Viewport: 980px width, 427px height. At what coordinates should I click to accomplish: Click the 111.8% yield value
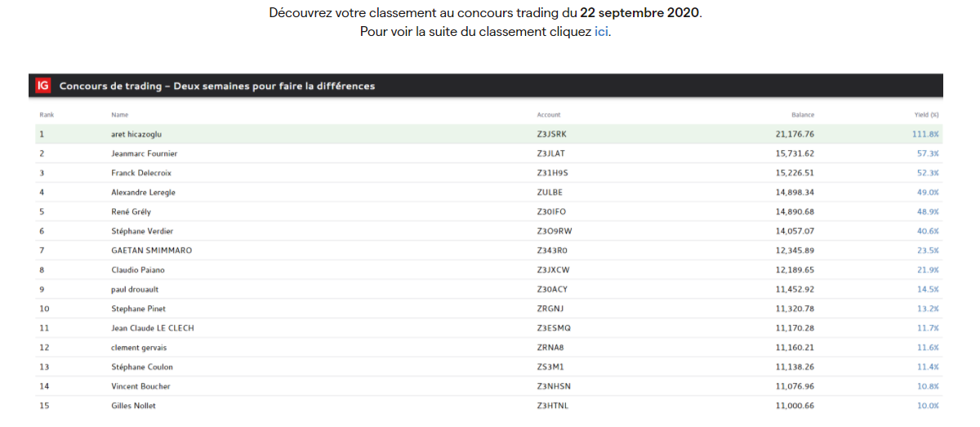click(925, 134)
